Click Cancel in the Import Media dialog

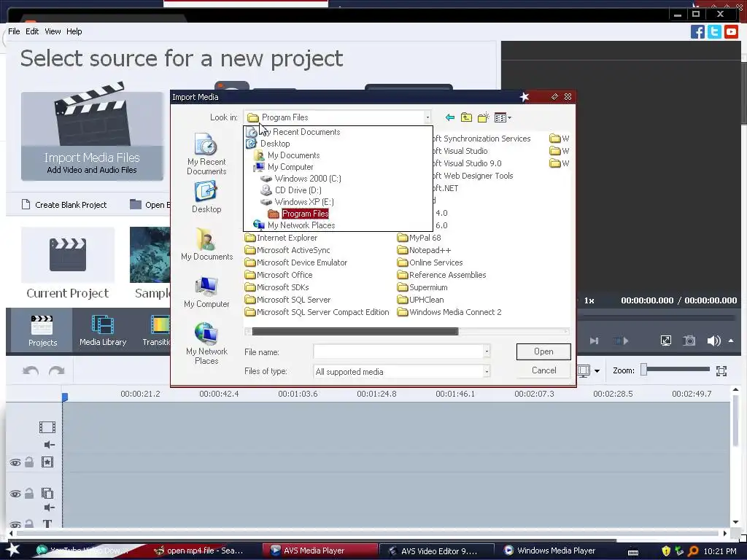(543, 370)
